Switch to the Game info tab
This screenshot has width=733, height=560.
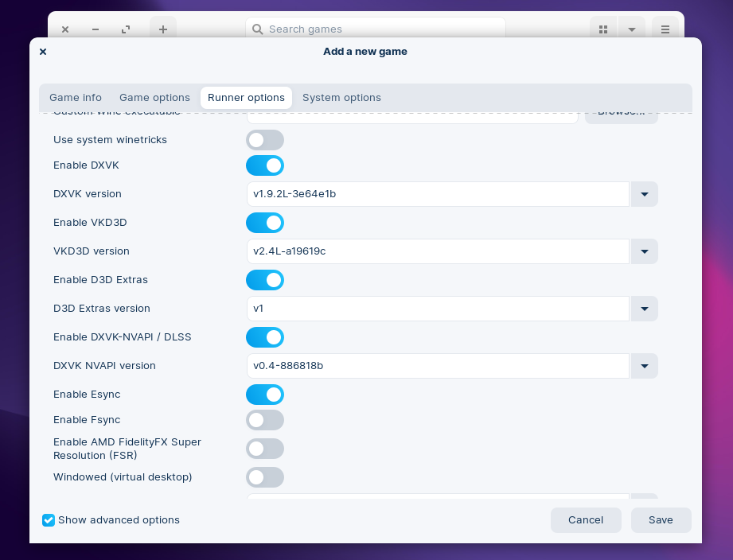[76, 98]
